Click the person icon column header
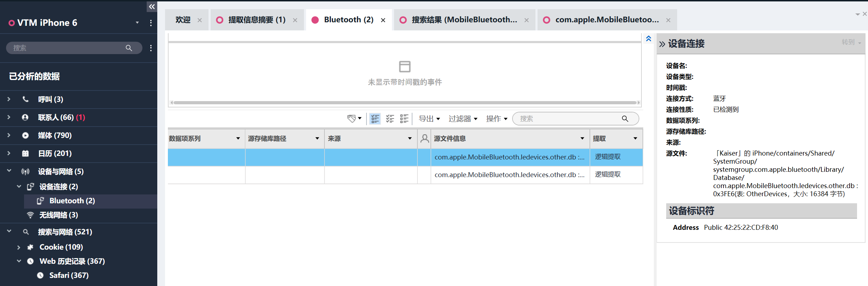Image resolution: width=868 pixels, height=286 pixels. (x=424, y=139)
